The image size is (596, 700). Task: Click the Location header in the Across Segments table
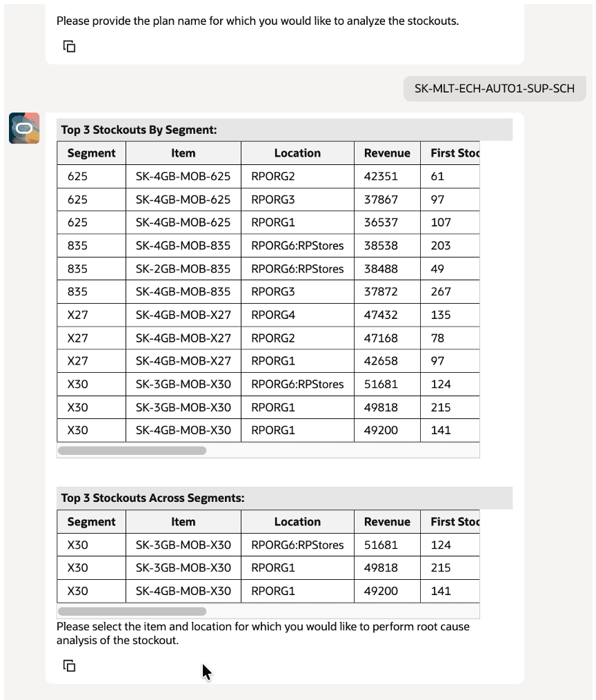pos(297,521)
